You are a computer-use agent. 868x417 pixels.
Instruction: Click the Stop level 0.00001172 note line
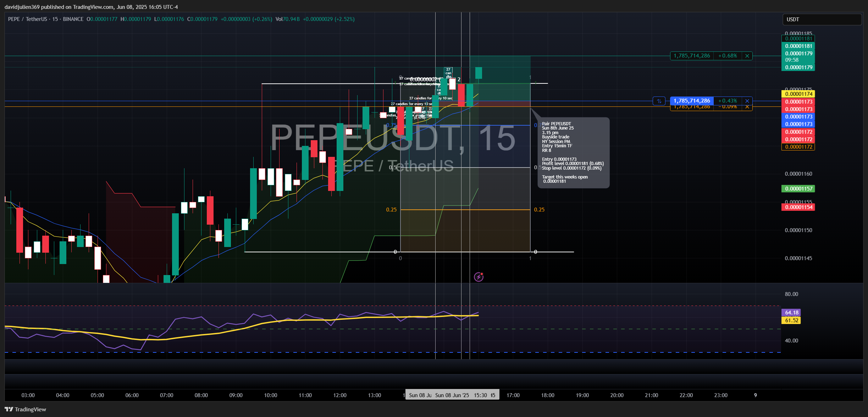click(x=571, y=168)
